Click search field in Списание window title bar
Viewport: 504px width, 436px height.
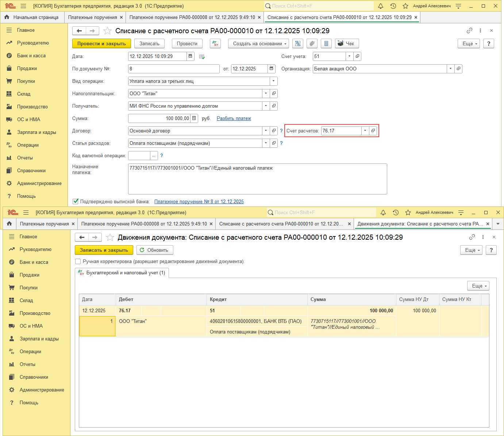point(319,6)
